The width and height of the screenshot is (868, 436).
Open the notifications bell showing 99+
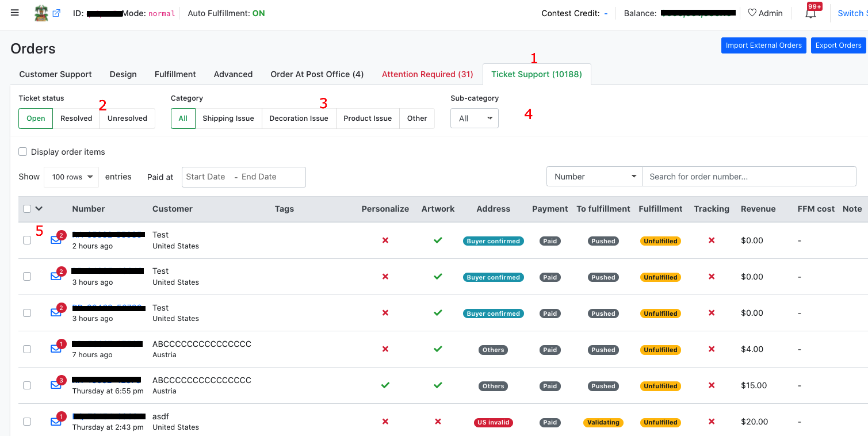click(x=811, y=13)
